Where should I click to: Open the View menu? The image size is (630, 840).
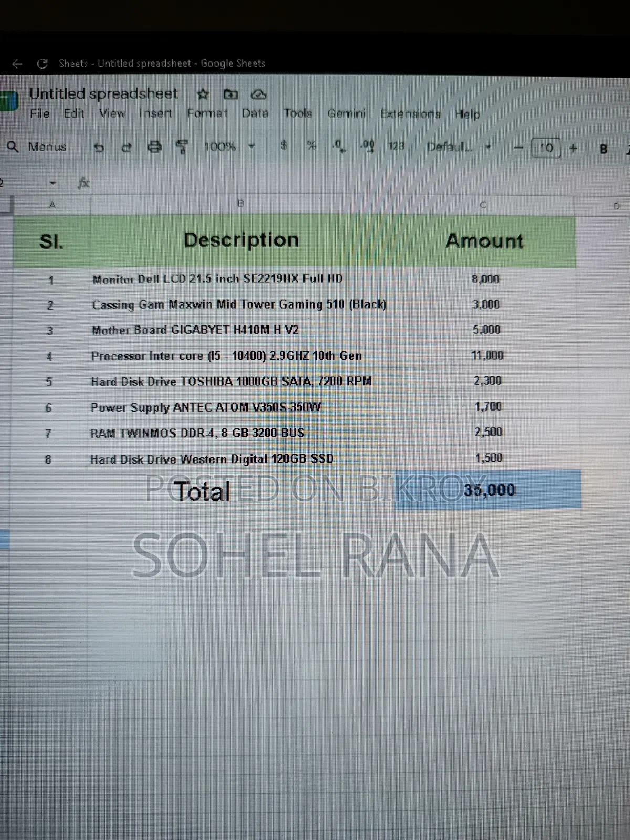(112, 113)
